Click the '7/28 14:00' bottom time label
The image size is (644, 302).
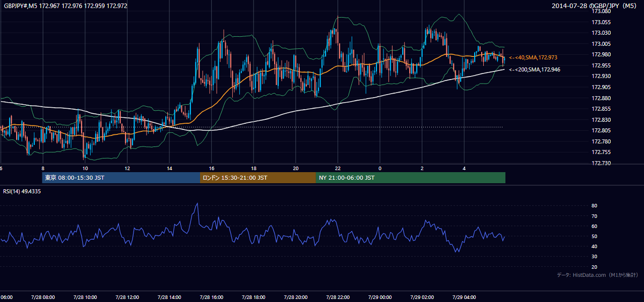coord(169,297)
